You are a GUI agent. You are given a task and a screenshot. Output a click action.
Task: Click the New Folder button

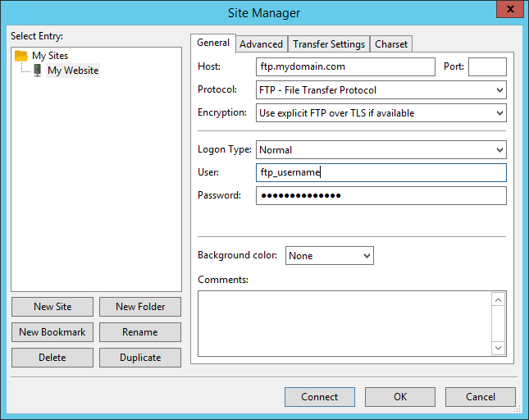coord(140,307)
